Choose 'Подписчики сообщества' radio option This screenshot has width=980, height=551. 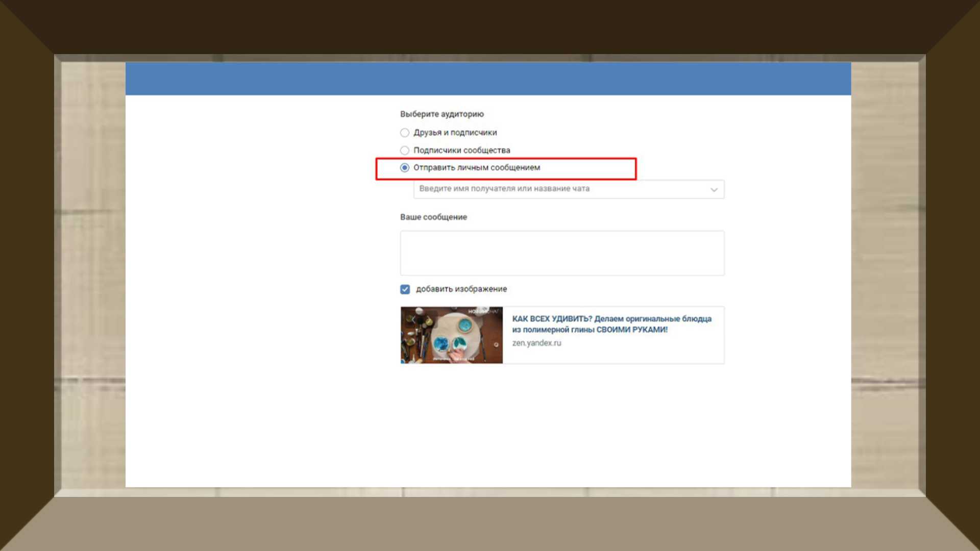click(x=405, y=151)
